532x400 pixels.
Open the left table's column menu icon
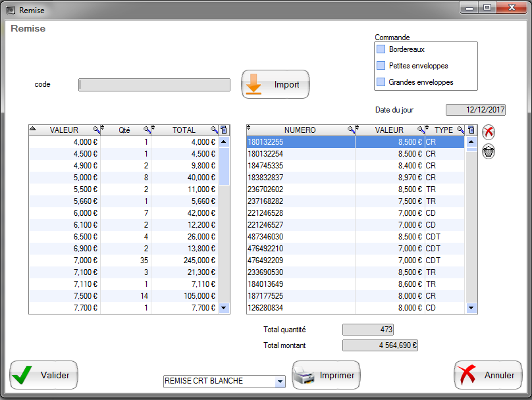[x=224, y=130]
